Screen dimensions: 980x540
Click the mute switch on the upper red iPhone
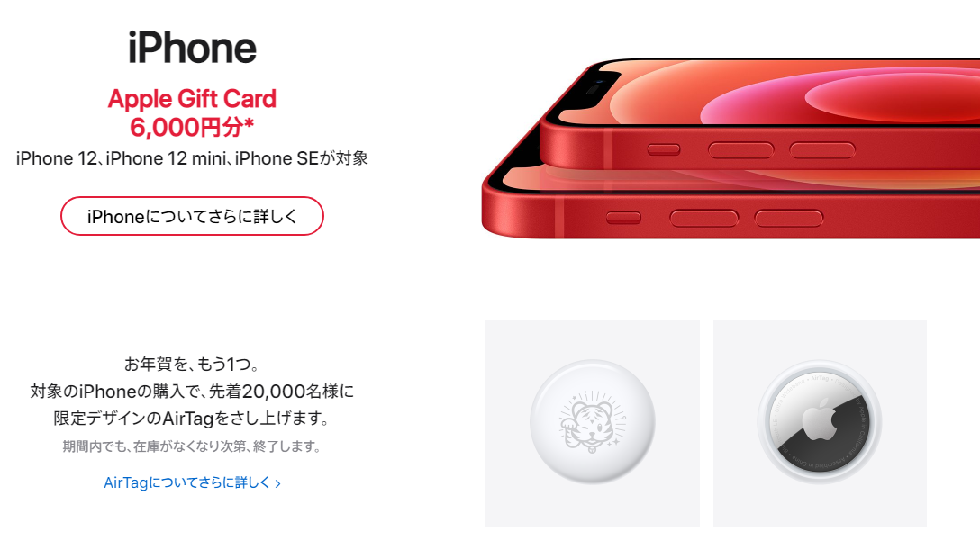664,149
